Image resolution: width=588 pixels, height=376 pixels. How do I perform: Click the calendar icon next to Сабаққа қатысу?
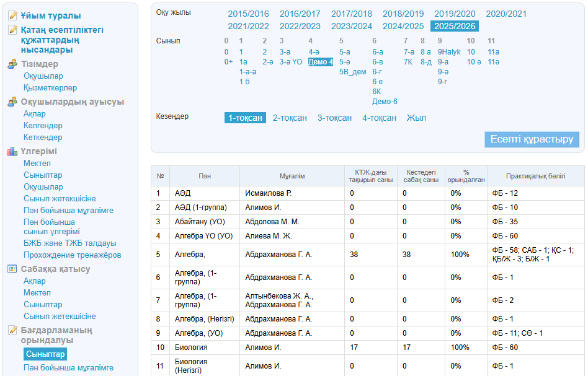(12, 269)
